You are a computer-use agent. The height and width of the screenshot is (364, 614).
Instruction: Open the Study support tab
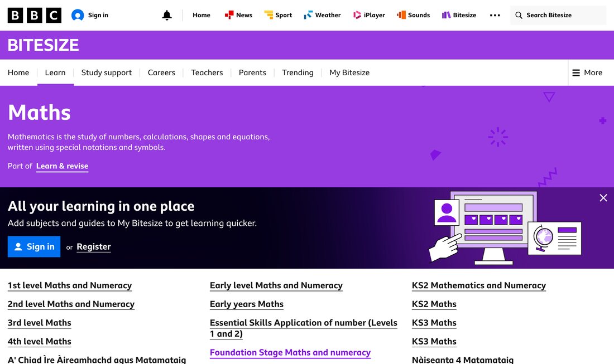click(x=107, y=72)
